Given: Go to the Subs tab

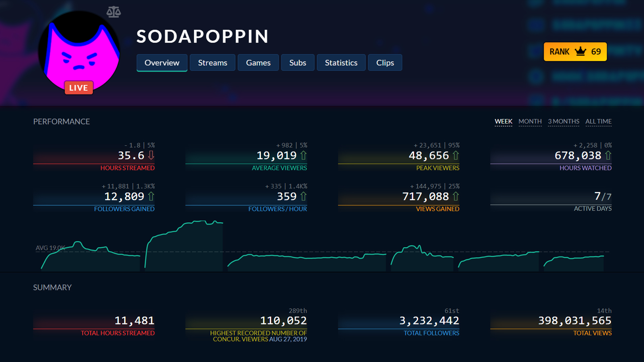Looking at the screenshot, I should coord(298,63).
